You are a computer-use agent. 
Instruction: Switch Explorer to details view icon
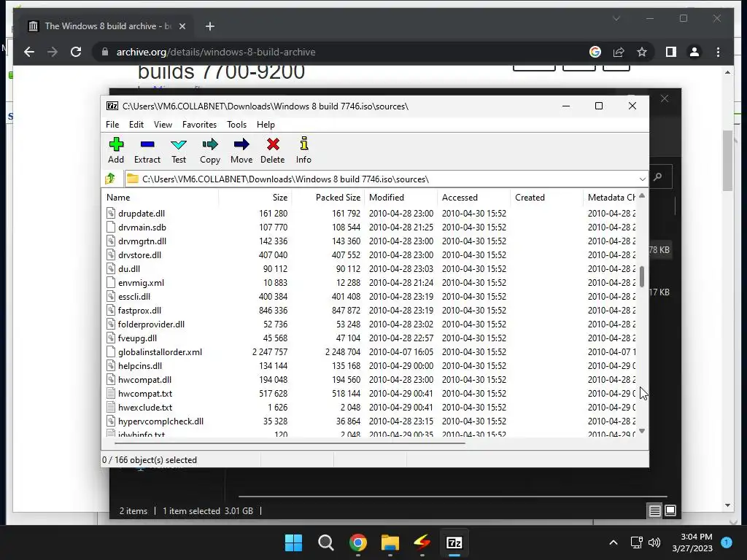[x=654, y=511]
